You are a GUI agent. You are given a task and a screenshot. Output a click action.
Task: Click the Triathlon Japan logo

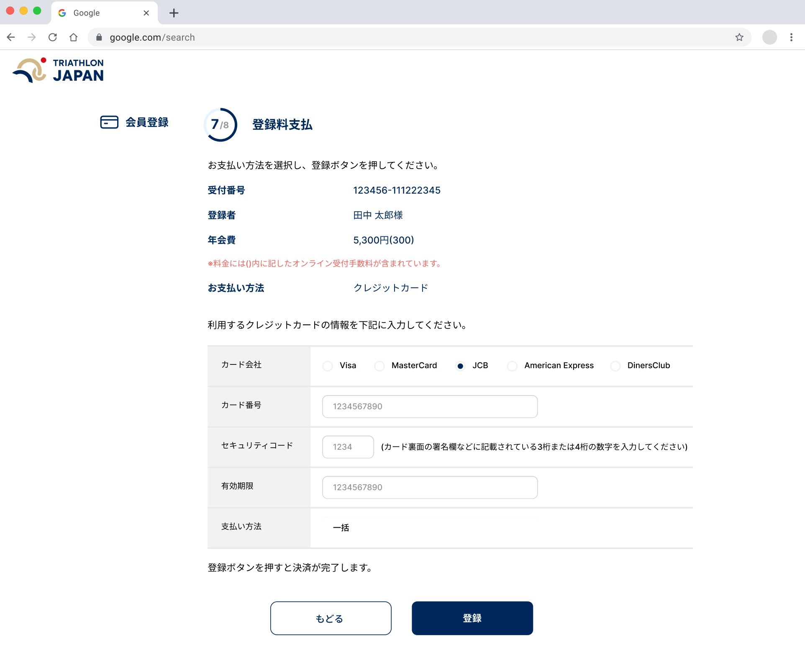click(58, 70)
